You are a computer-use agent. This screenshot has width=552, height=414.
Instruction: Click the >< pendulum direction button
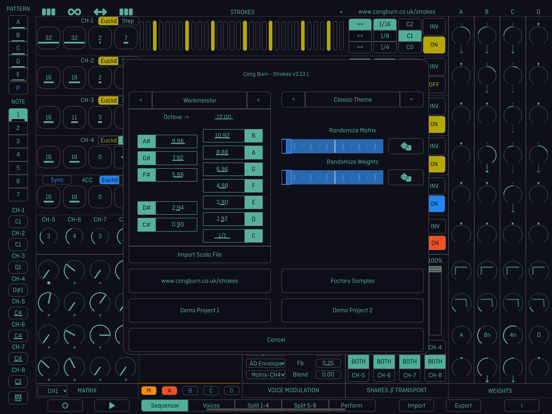[360, 47]
